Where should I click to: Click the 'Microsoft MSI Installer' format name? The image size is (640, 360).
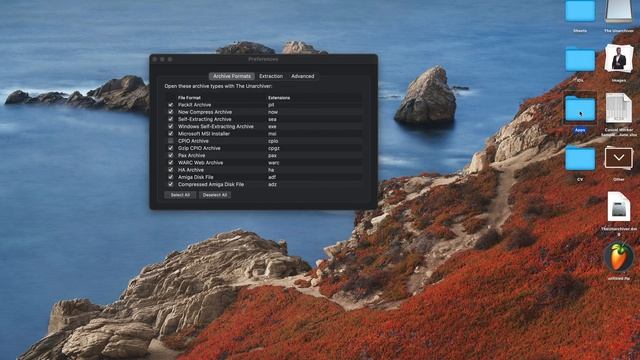[x=204, y=133]
